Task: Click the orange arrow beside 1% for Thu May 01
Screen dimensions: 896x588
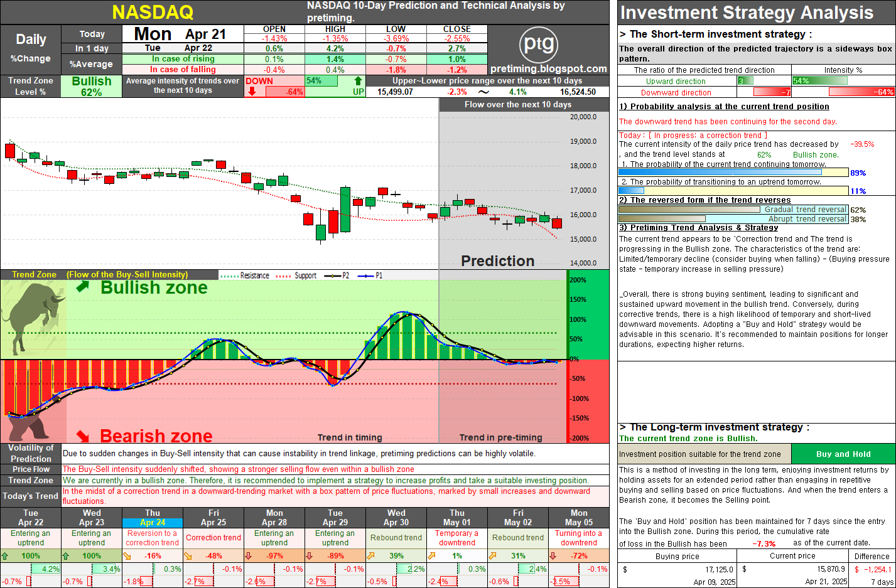Action: point(431,556)
